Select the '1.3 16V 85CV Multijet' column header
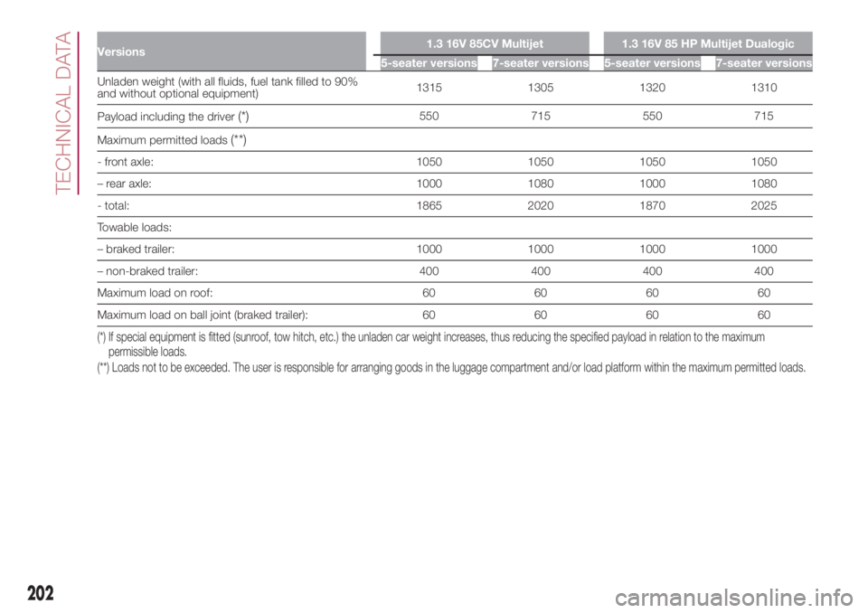The width and height of the screenshot is (868, 613). click(x=485, y=43)
